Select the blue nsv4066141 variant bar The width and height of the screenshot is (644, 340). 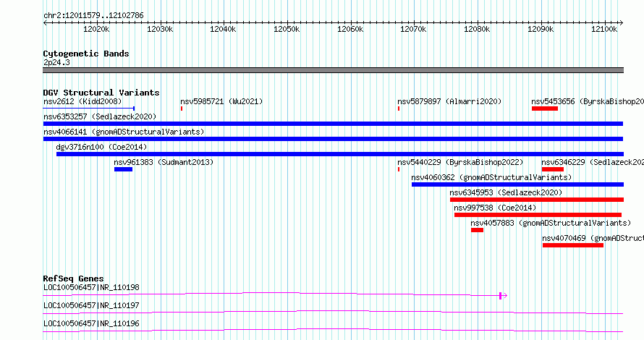(x=333, y=139)
